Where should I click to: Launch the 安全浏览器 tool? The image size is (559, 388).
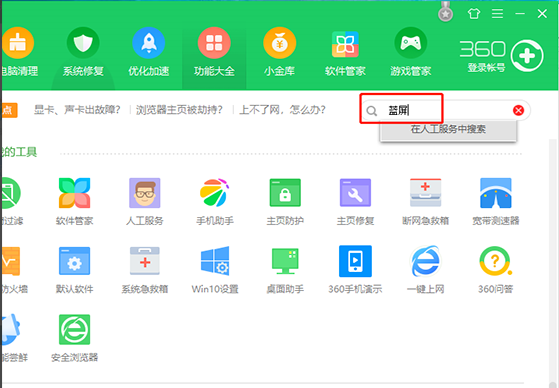75,338
